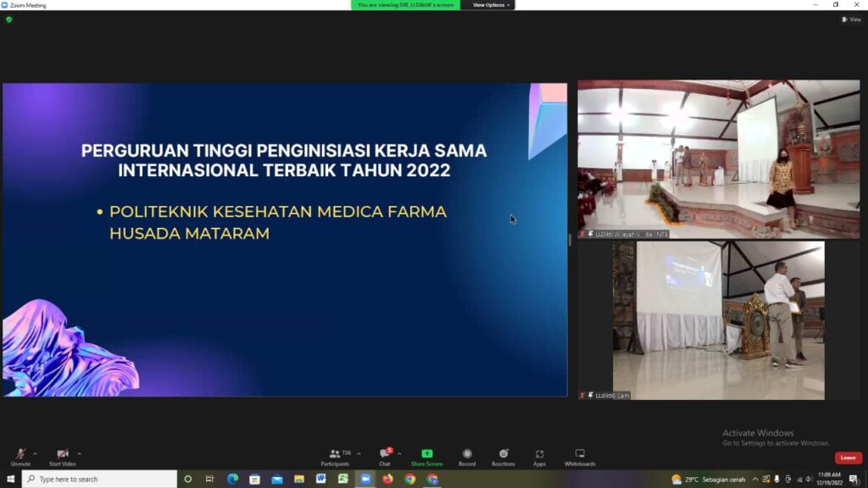Click the 'You are viewing' screen share banner
Screen dimensions: 868x488
(x=406, y=5)
